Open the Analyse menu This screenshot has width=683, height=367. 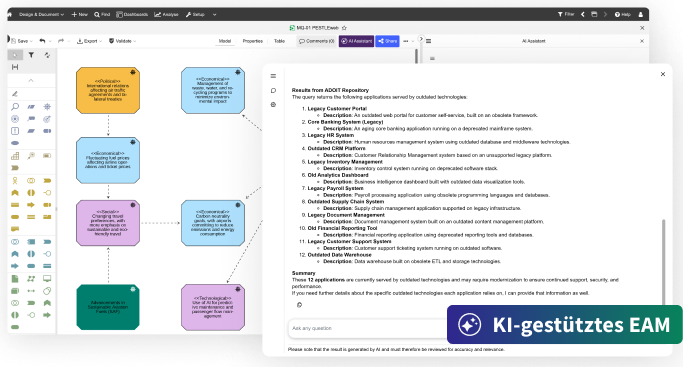tap(166, 14)
